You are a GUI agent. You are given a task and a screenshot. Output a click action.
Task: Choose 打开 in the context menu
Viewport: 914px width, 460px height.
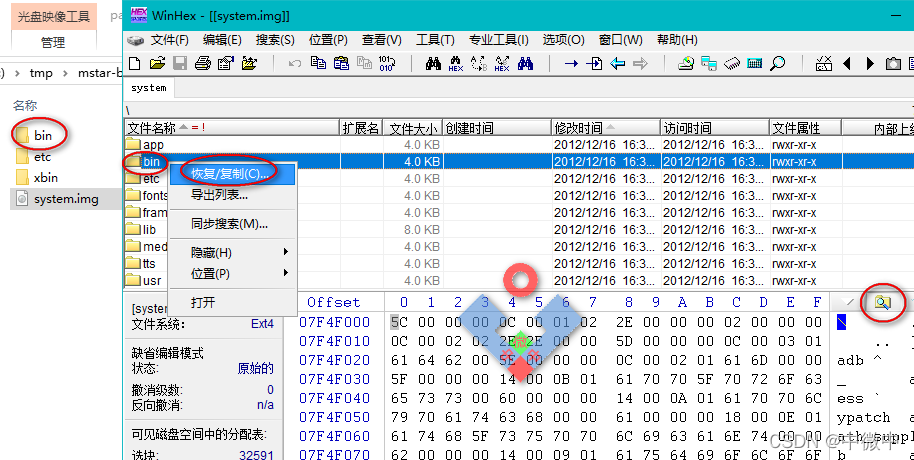233,302
